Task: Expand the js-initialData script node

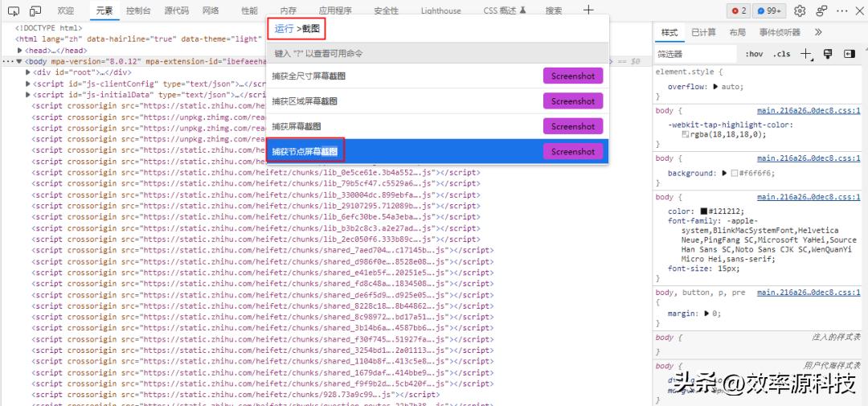Action: coord(28,95)
